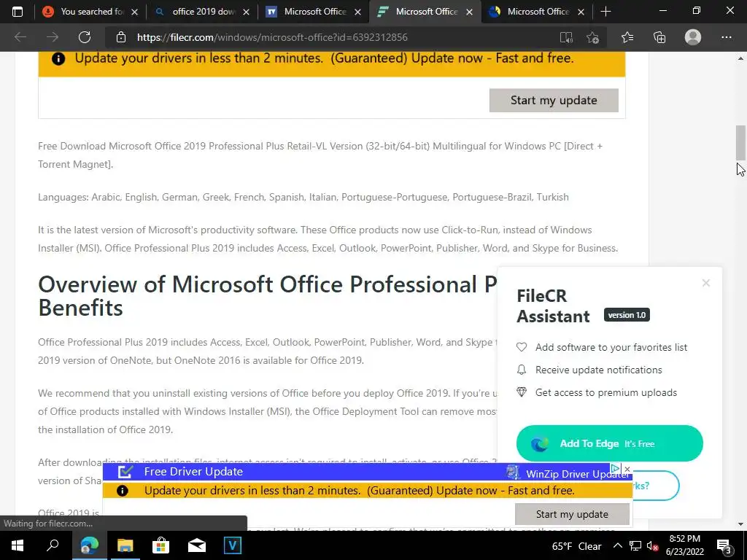Open AdChoices info icon on bottom ad
The image size is (747, 560).
[615, 469]
